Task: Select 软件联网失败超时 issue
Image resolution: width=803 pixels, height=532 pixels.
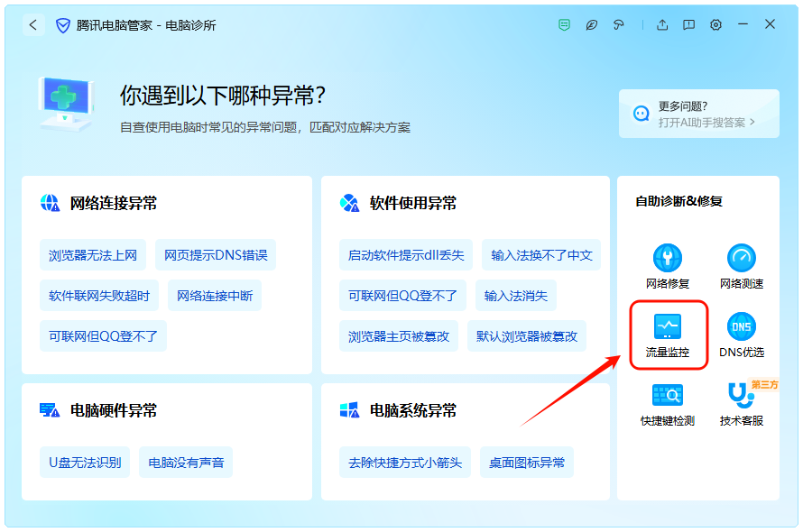Action: click(99, 296)
